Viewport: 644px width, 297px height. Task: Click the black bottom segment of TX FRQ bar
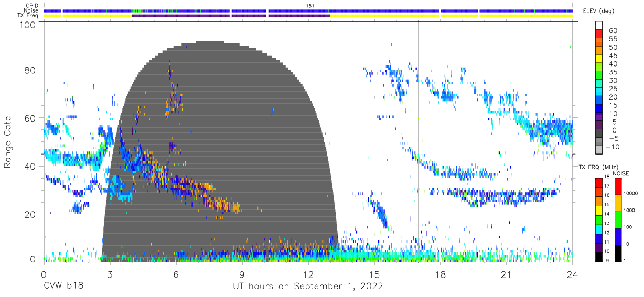point(599,257)
